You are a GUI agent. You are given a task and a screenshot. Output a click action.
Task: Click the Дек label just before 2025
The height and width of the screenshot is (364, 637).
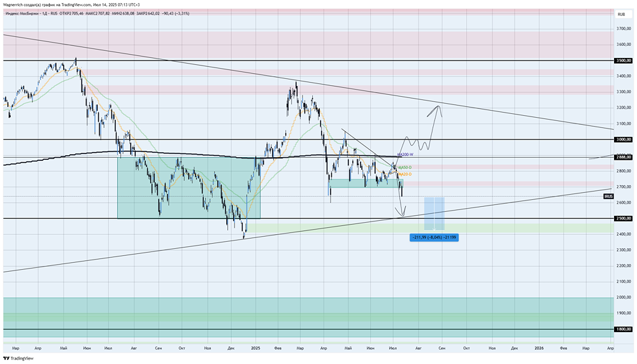tap(231, 348)
